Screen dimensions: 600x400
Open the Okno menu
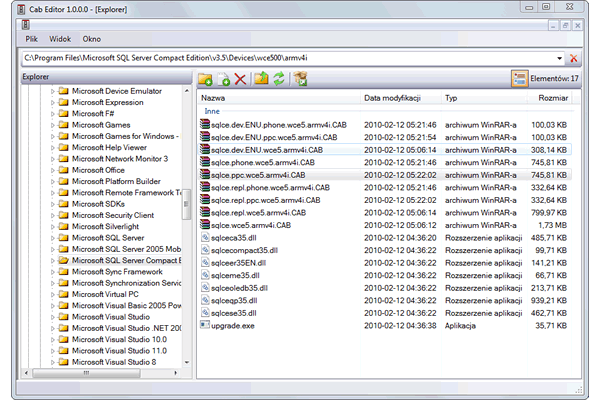tap(92, 39)
